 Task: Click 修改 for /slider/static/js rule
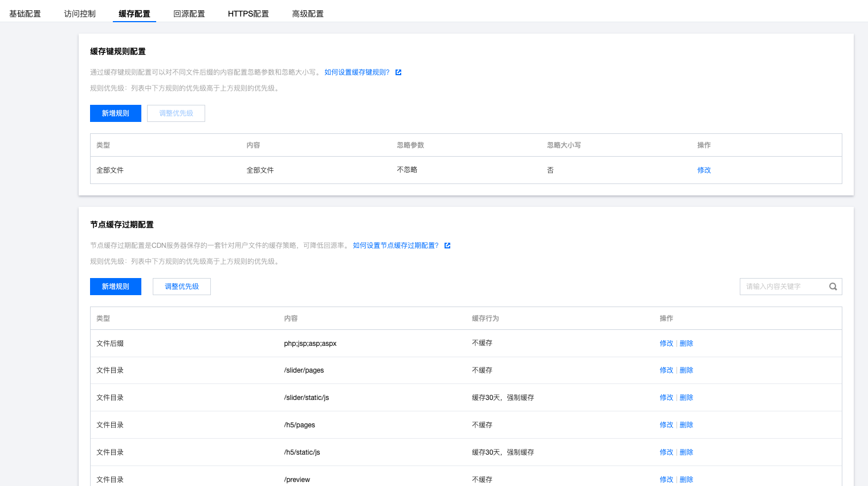(x=666, y=398)
